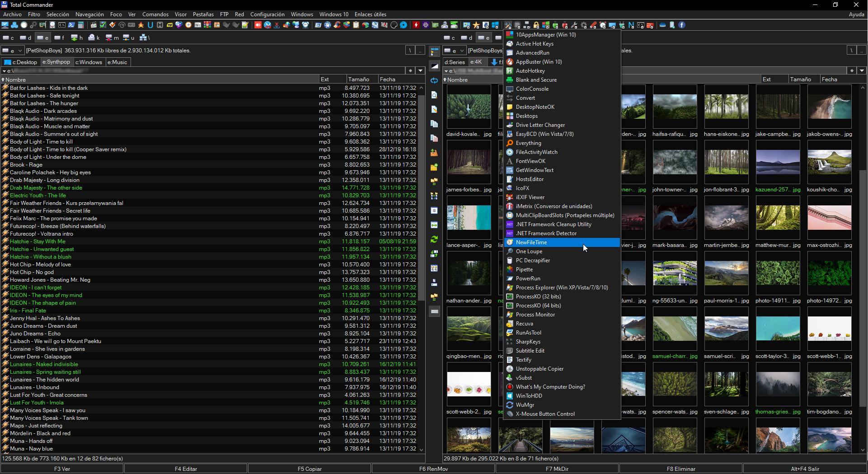This screenshot has width=868, height=474.
Task: Choose Process Monitor from the open dropdown list
Action: point(535,315)
